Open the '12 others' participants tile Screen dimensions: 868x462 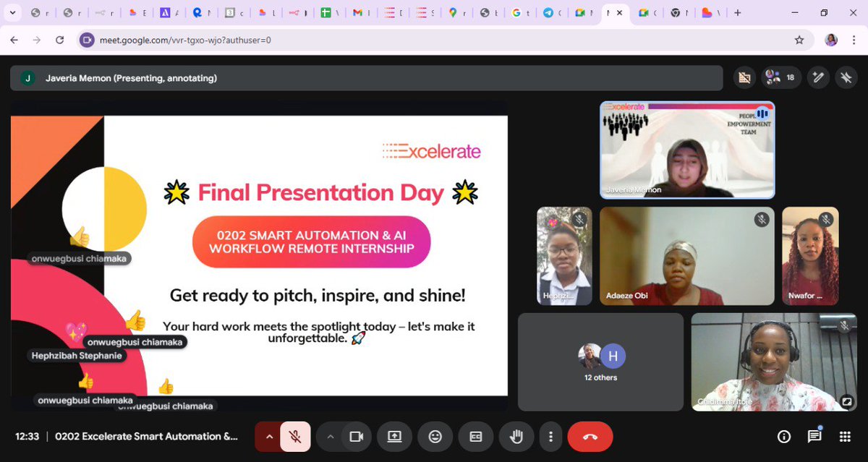point(601,362)
